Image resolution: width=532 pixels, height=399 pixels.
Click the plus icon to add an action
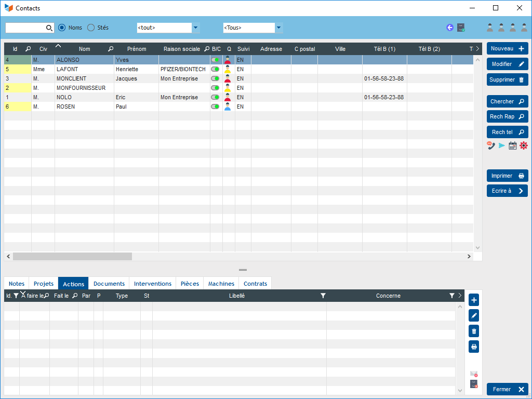(474, 300)
